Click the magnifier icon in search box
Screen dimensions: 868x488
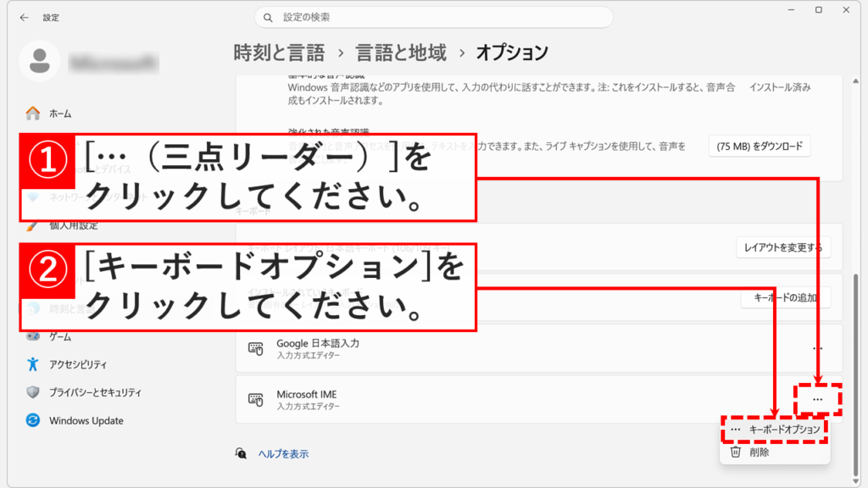268,18
